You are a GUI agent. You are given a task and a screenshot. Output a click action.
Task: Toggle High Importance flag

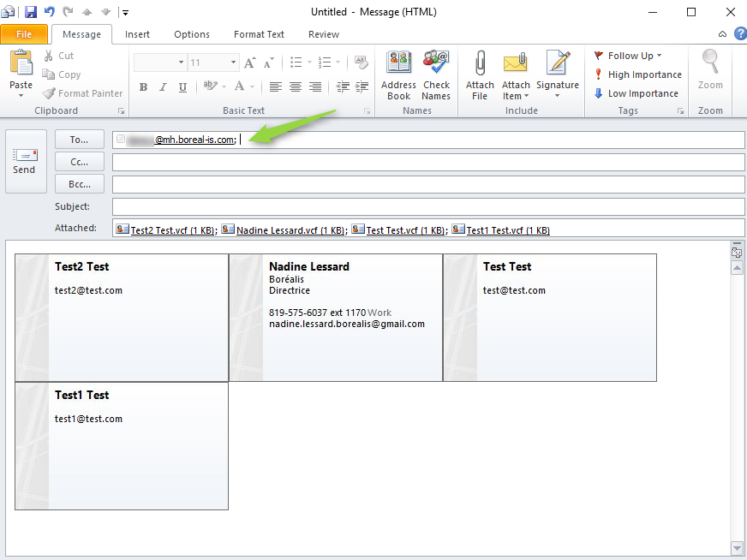click(637, 74)
